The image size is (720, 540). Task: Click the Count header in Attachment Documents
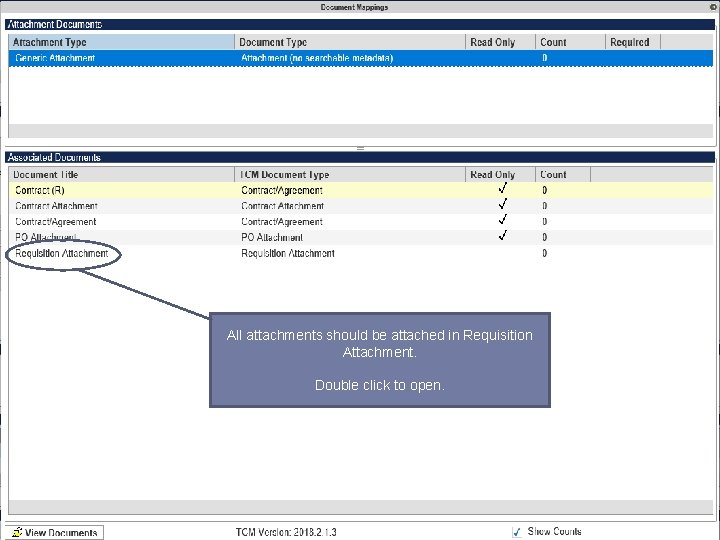(x=570, y=42)
